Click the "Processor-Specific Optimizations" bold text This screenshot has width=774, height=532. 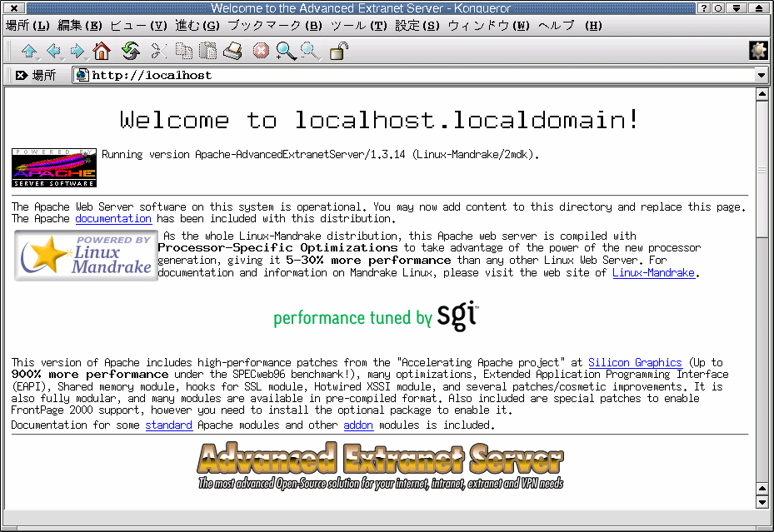(x=277, y=247)
